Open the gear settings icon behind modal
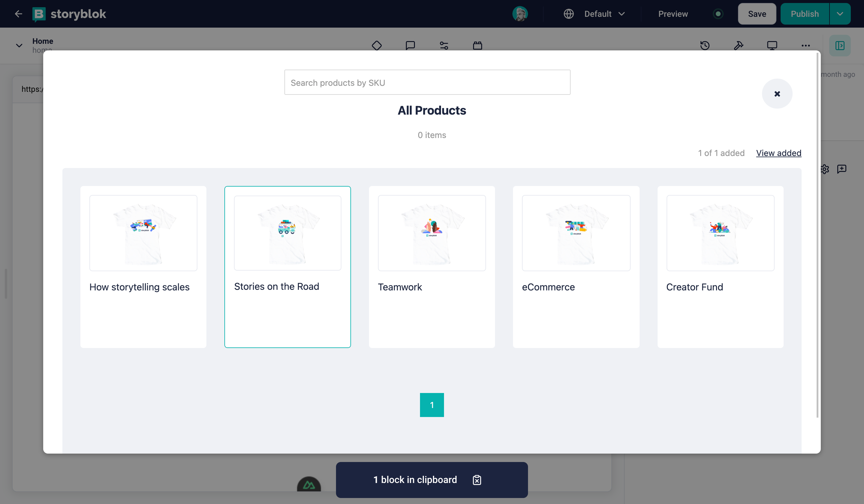This screenshot has height=504, width=864. (825, 169)
